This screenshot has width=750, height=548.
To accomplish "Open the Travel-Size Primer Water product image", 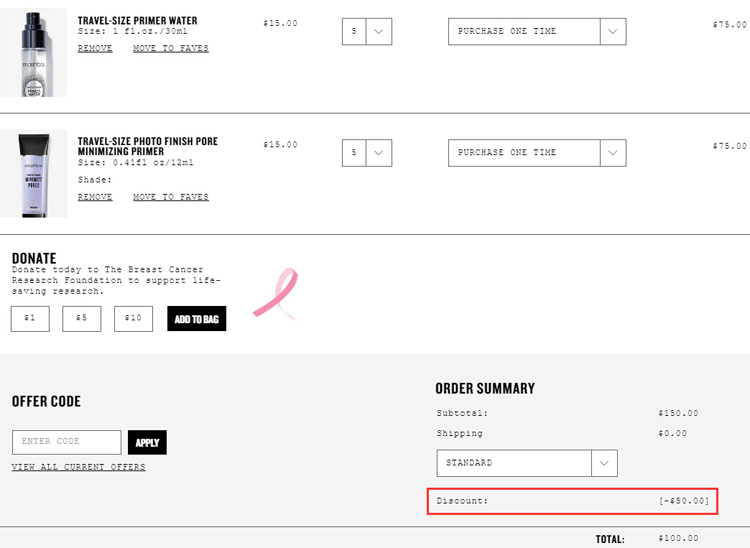I will tap(33, 53).
